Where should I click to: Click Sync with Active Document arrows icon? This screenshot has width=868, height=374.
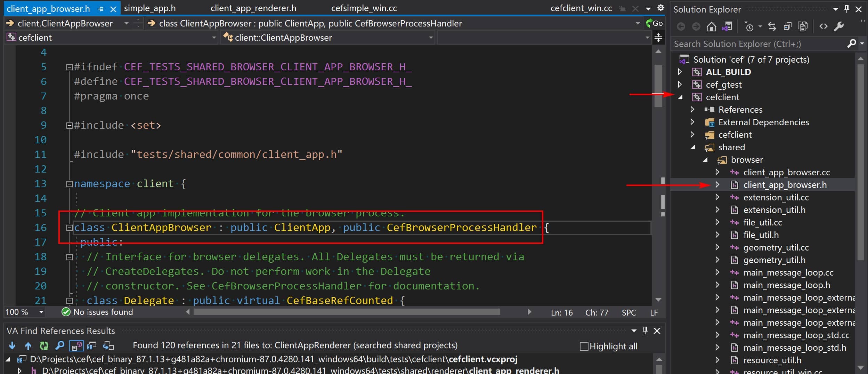click(772, 26)
